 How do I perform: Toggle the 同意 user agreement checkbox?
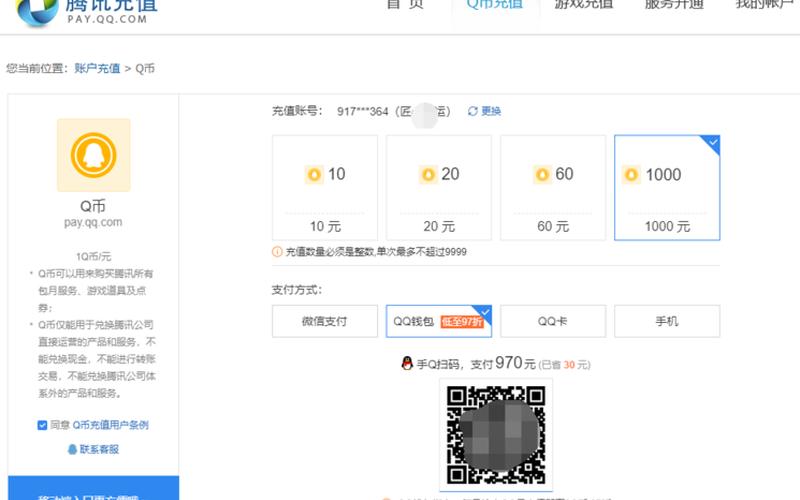tap(42, 425)
